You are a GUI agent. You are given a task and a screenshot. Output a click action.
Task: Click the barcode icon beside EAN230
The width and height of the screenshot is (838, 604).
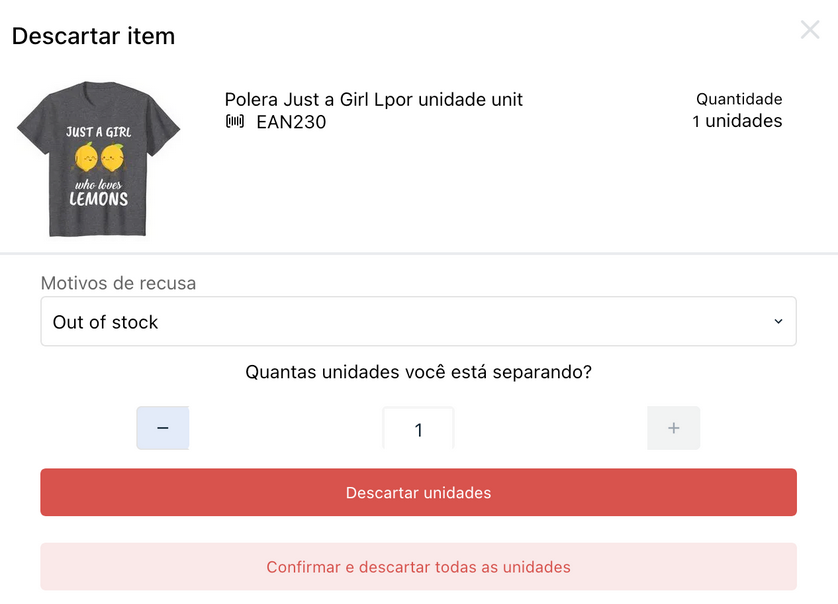coord(235,121)
